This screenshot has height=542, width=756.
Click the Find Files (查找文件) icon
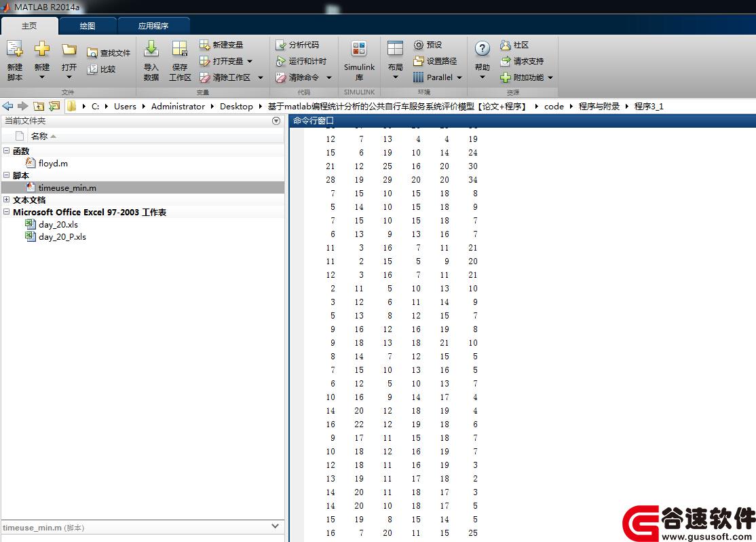coord(92,53)
